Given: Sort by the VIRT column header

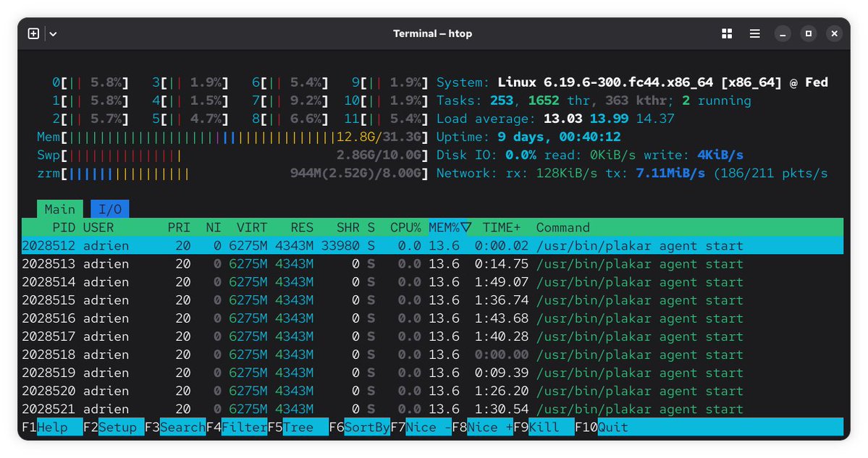Looking at the screenshot, I should [252, 227].
